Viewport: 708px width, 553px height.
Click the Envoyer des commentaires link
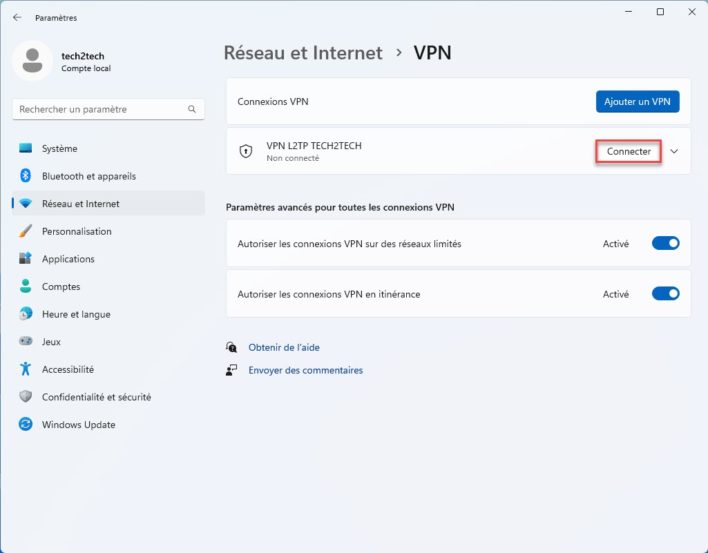[306, 370]
